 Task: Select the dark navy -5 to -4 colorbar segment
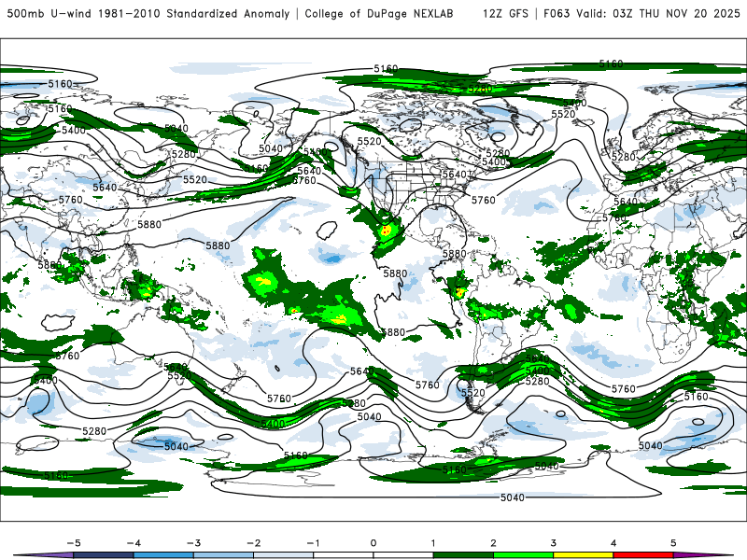point(104,555)
